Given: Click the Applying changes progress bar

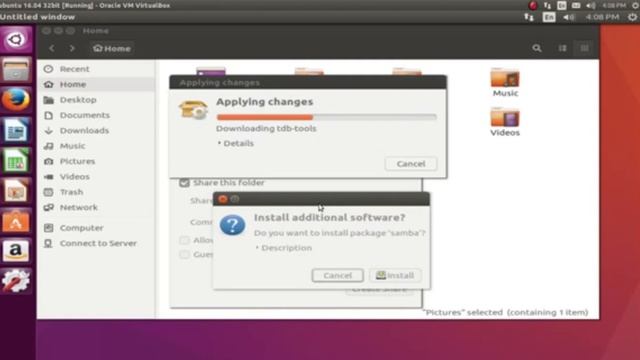Looking at the screenshot, I should pyautogui.click(x=327, y=117).
